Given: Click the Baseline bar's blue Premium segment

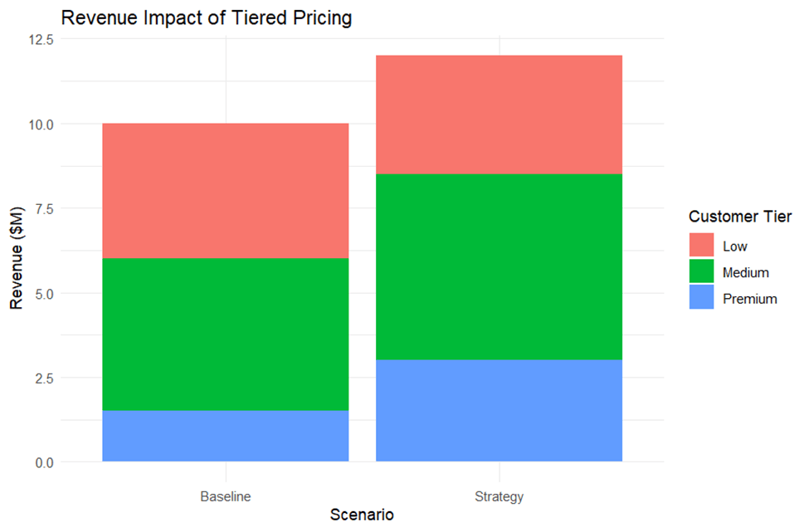Looking at the screenshot, I should point(225,436).
